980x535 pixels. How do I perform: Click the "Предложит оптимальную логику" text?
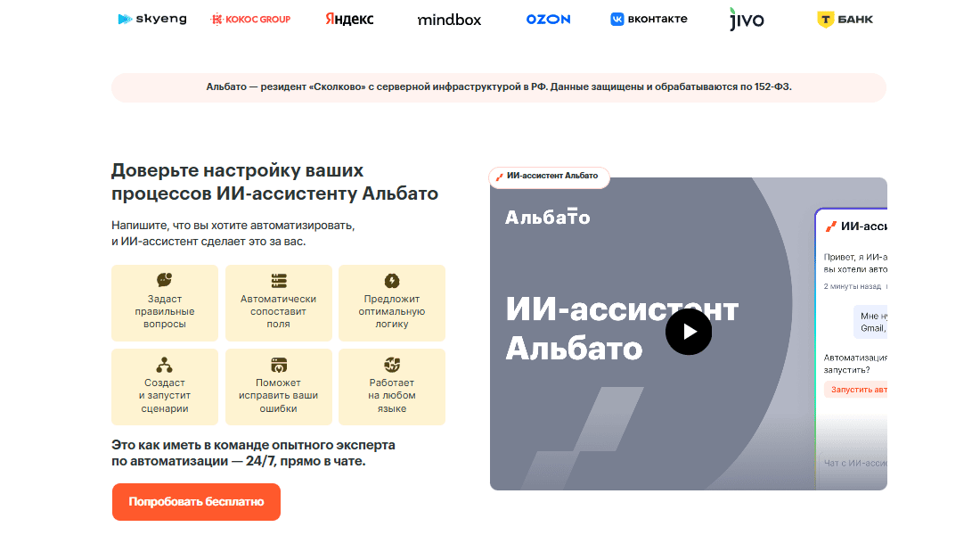(x=392, y=311)
